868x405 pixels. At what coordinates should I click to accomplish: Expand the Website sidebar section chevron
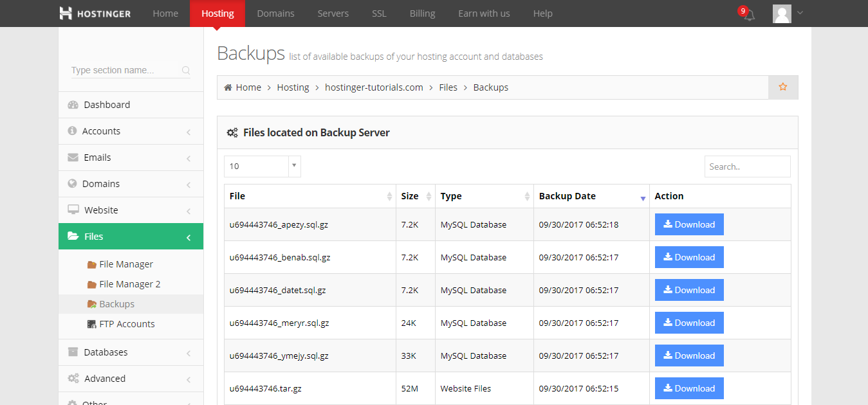tap(189, 211)
